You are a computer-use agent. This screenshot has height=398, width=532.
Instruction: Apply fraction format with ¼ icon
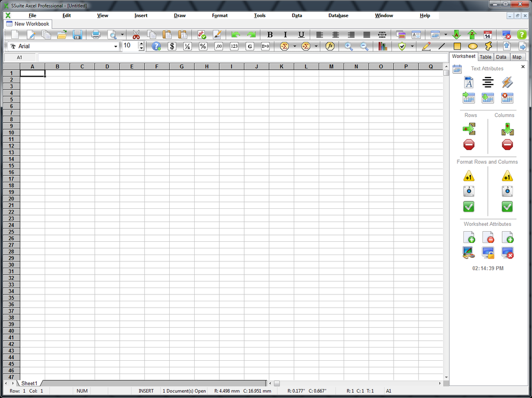coord(187,46)
